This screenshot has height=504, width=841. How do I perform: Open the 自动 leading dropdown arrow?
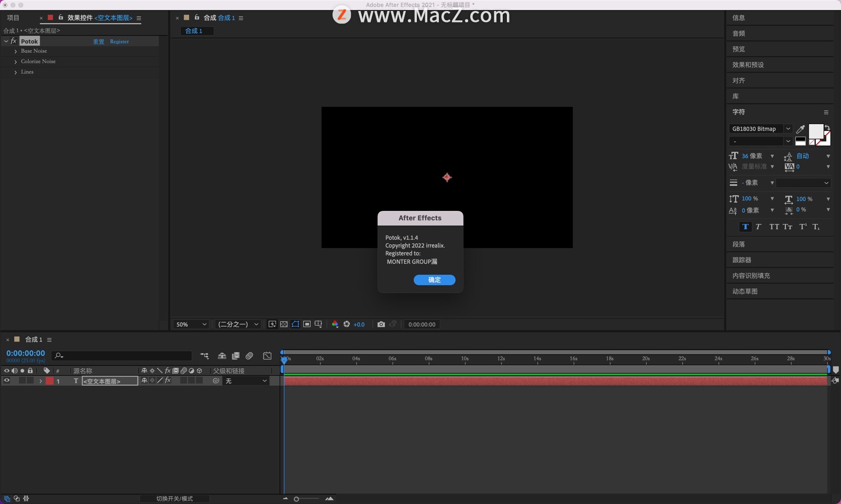pyautogui.click(x=828, y=156)
